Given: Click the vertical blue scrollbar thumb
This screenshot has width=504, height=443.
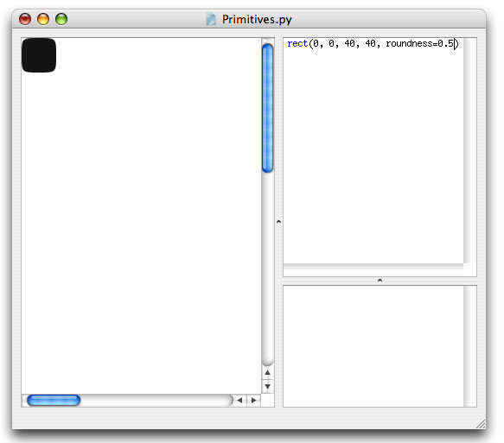Looking at the screenshot, I should coord(267,109).
